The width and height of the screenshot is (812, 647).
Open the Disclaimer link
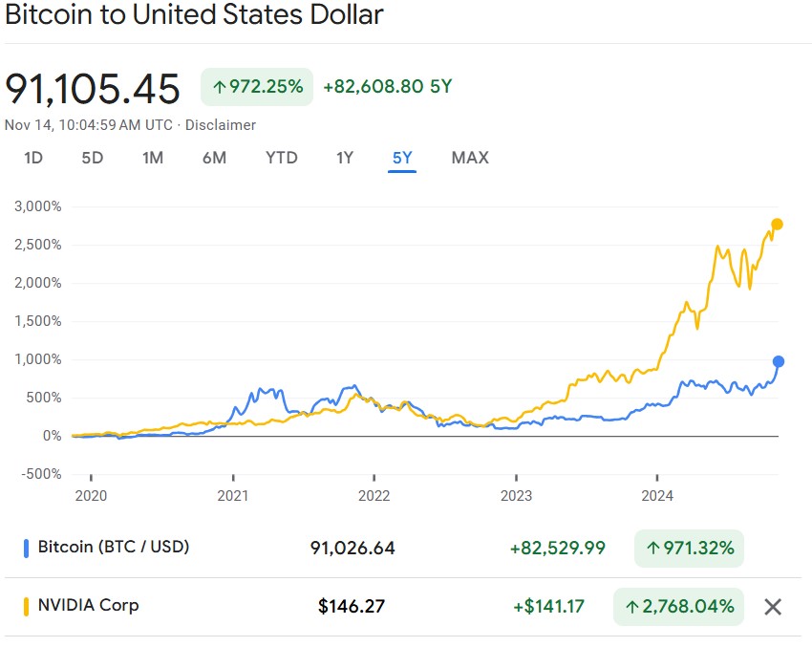(221, 125)
